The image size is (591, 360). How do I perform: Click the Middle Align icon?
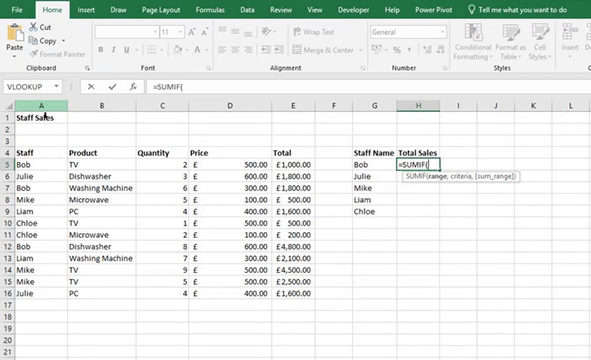[x=235, y=32]
